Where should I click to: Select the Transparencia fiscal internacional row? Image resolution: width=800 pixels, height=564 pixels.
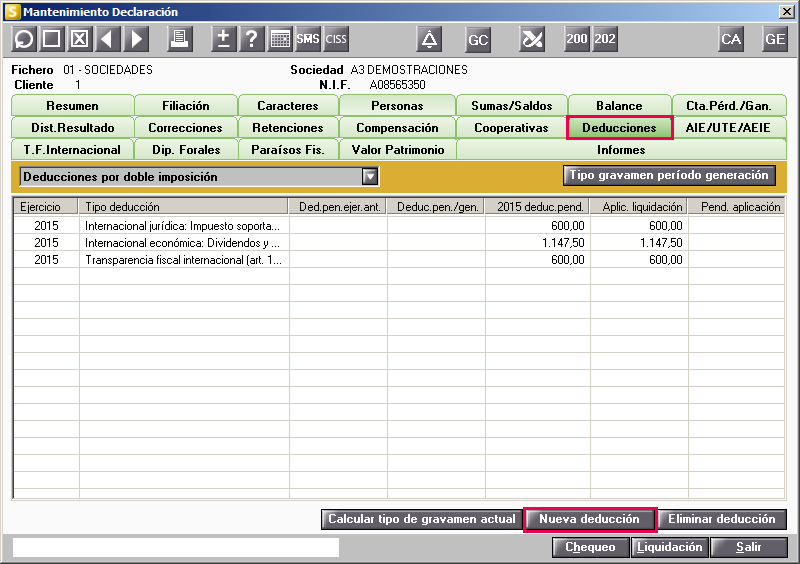399,260
